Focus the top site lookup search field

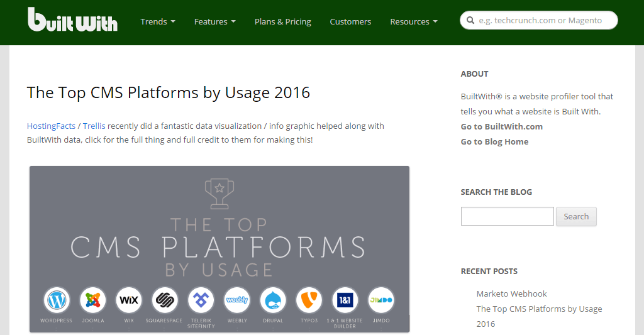539,20
